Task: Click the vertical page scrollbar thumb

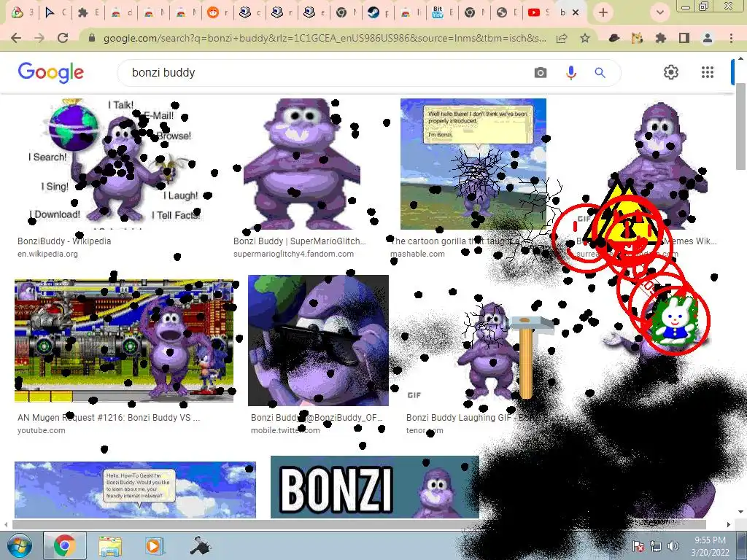Action: coord(741,126)
